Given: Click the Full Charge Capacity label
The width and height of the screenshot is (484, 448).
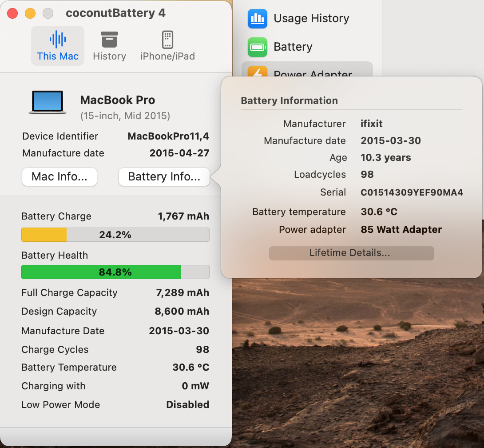Looking at the screenshot, I should [69, 293].
